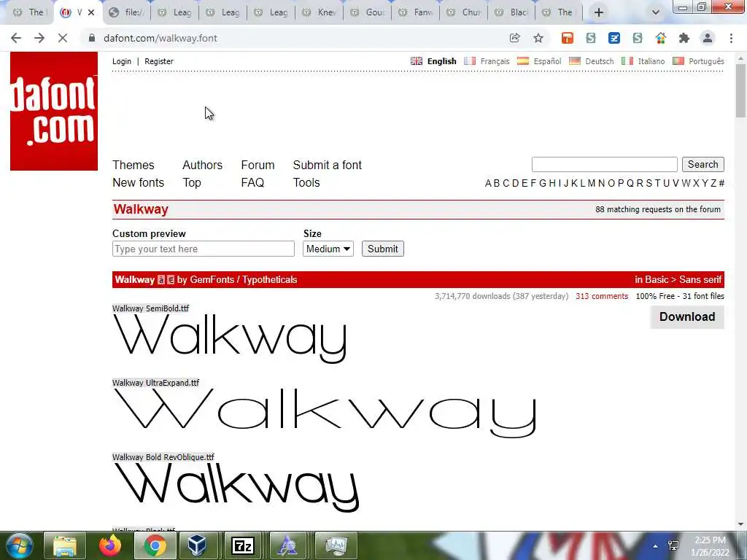Click the network icon in system tray

click(673, 545)
